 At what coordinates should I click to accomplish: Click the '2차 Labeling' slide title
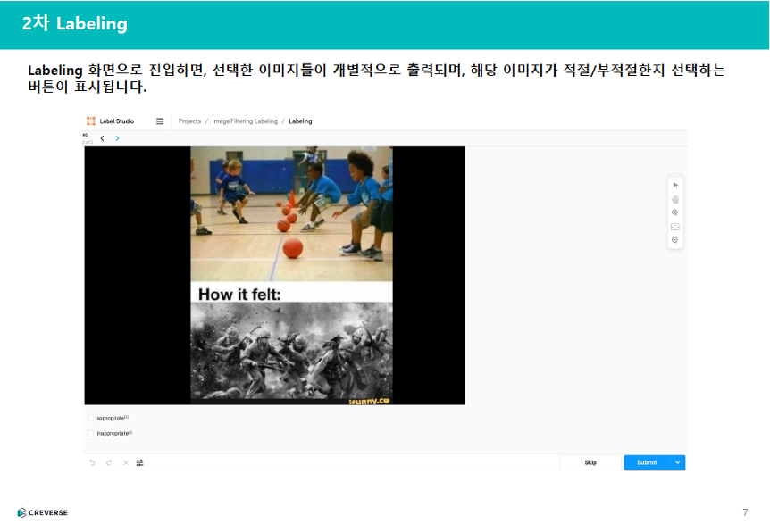coord(75,23)
